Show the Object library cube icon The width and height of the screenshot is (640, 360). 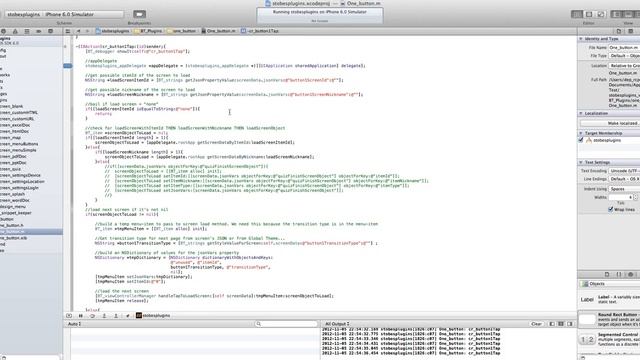(631, 274)
